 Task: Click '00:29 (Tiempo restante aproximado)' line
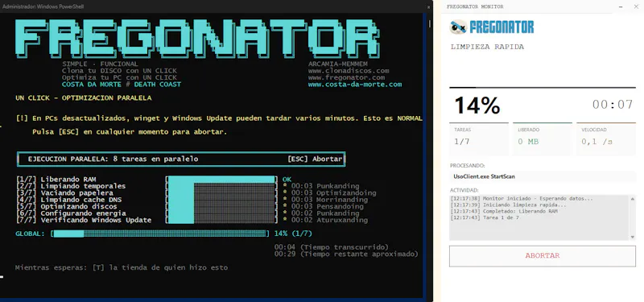(346, 254)
